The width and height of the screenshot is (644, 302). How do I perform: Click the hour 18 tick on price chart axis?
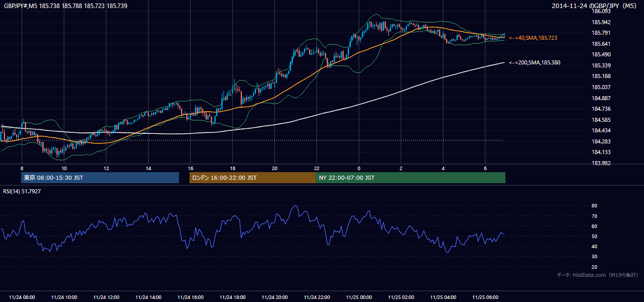pos(232,168)
